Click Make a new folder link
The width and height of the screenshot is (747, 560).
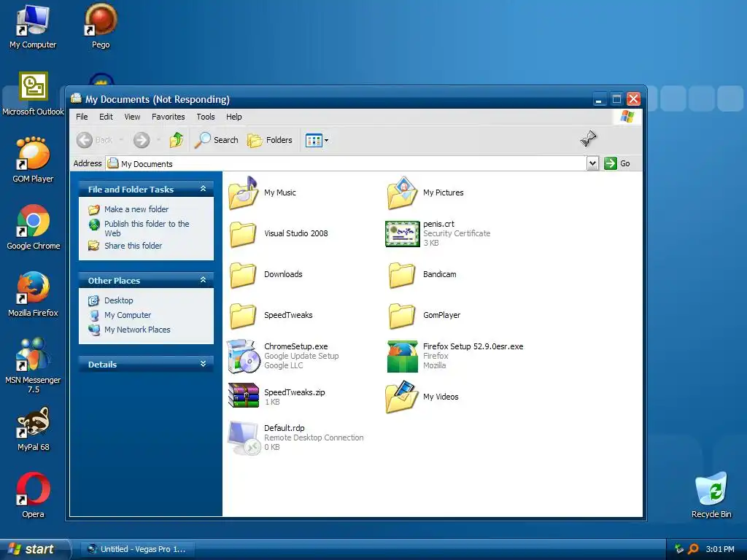click(x=136, y=209)
